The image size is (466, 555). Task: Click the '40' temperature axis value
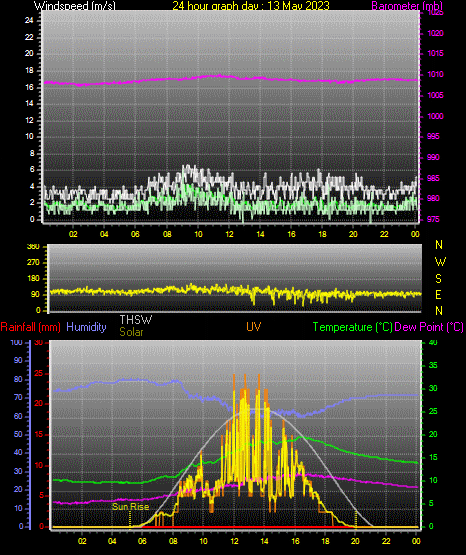433,343
